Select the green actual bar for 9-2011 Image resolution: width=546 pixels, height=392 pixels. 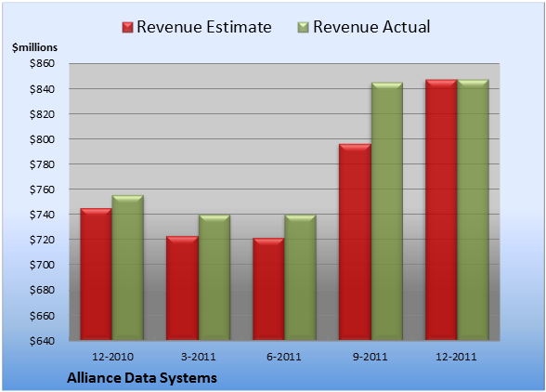pyautogui.click(x=387, y=211)
